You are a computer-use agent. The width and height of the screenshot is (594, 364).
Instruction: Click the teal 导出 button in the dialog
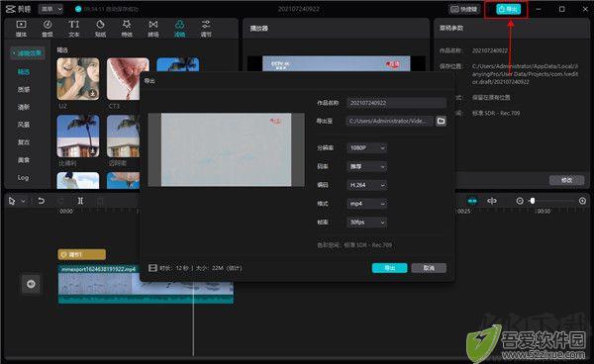click(389, 268)
